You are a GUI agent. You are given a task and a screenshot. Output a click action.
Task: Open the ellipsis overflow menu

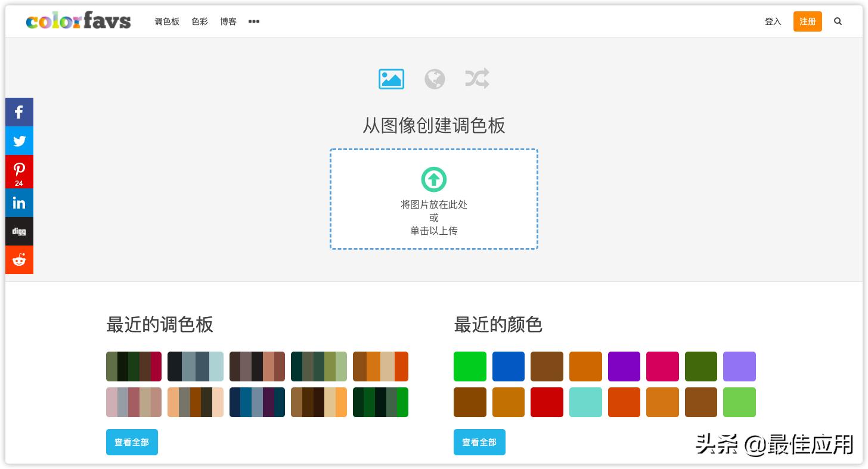(253, 21)
